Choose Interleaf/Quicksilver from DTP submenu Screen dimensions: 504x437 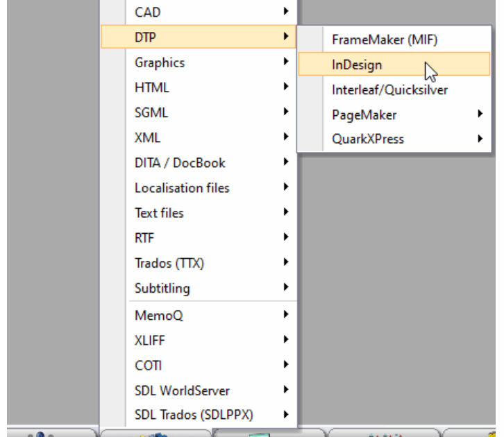coord(394,89)
